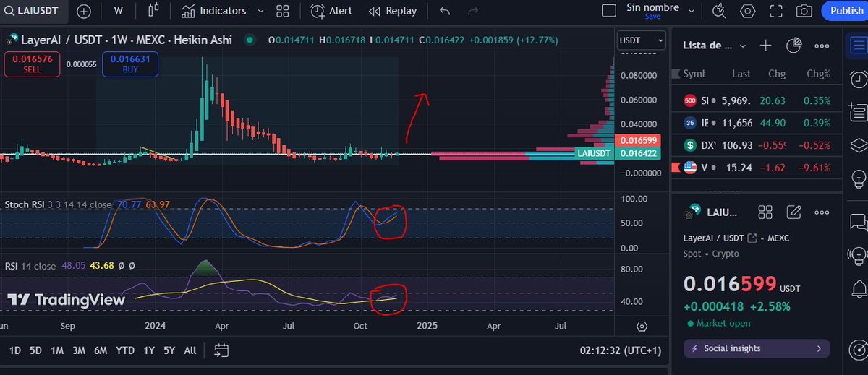Select the chart layout square
Viewport: 868px width, 375px height.
[610, 11]
